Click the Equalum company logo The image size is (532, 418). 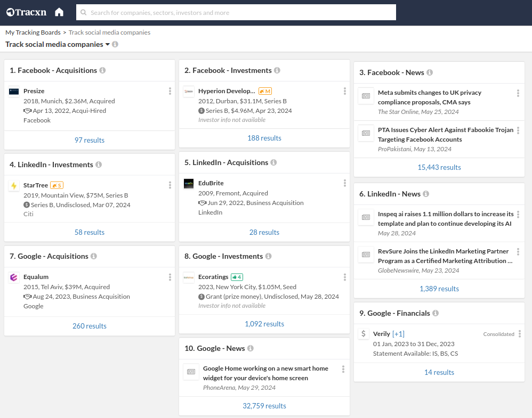14,277
